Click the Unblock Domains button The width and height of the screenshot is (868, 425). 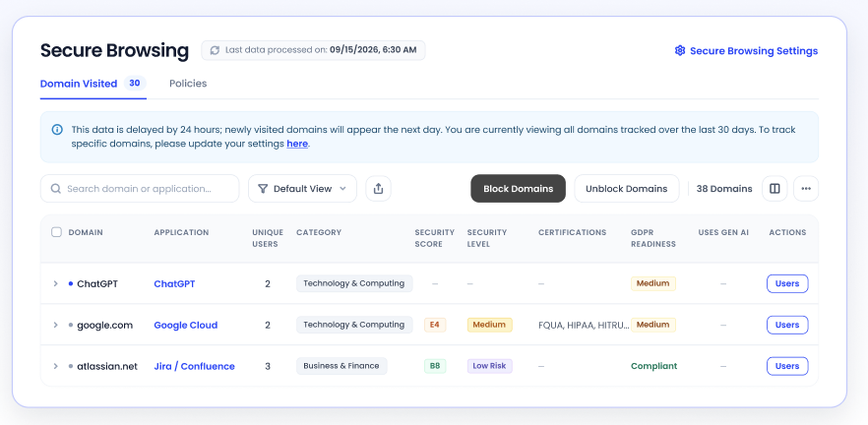coord(627,189)
